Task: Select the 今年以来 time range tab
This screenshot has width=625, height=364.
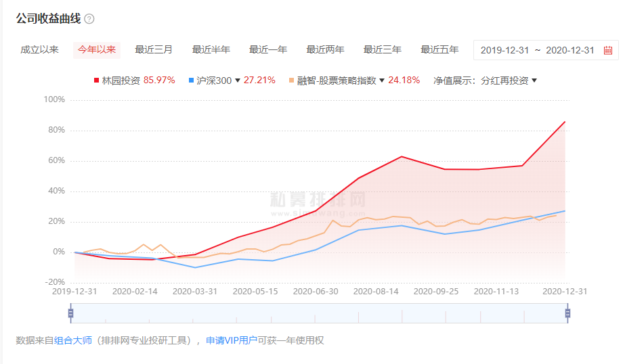Action: (x=97, y=49)
